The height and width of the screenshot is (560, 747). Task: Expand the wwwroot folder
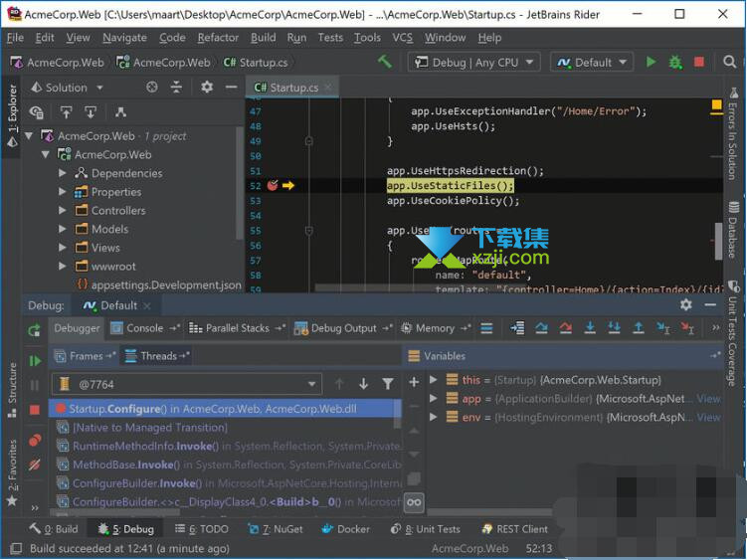tap(63, 266)
